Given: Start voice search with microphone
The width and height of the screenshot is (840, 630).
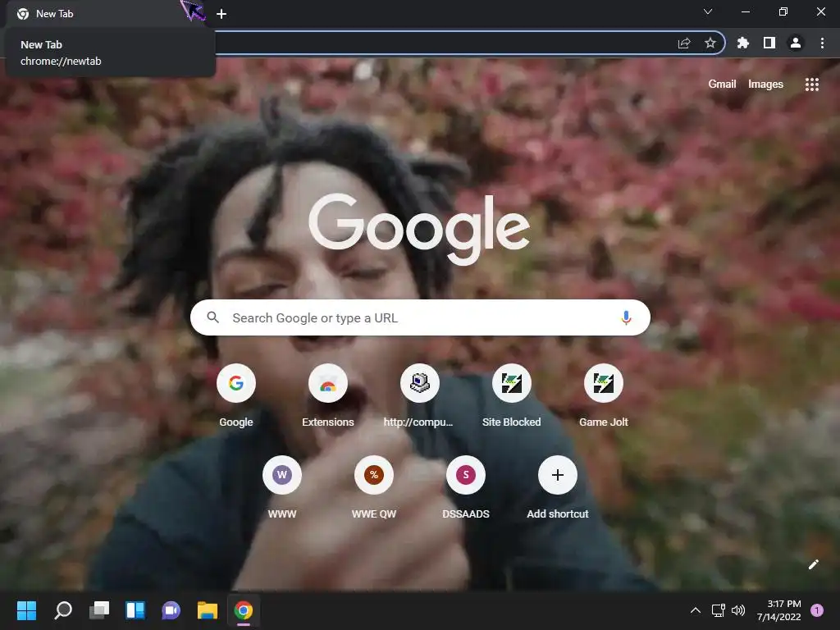Looking at the screenshot, I should [x=626, y=317].
